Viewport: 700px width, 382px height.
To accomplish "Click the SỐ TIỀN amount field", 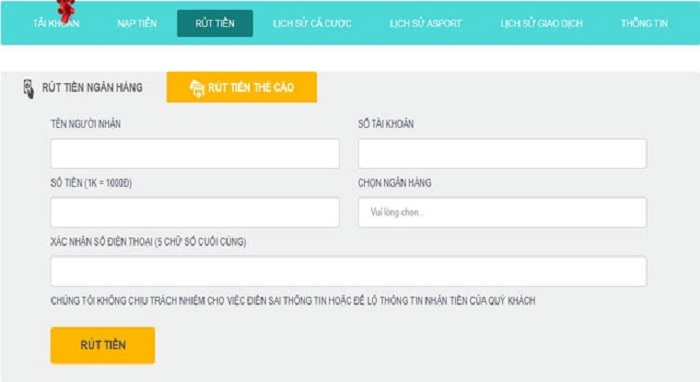I will [x=195, y=212].
